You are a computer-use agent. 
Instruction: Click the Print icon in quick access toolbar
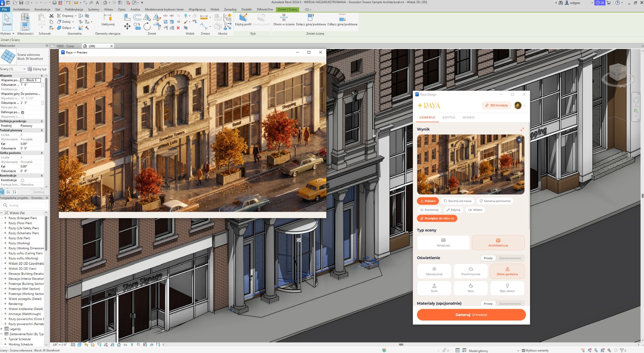pyautogui.click(x=54, y=2)
